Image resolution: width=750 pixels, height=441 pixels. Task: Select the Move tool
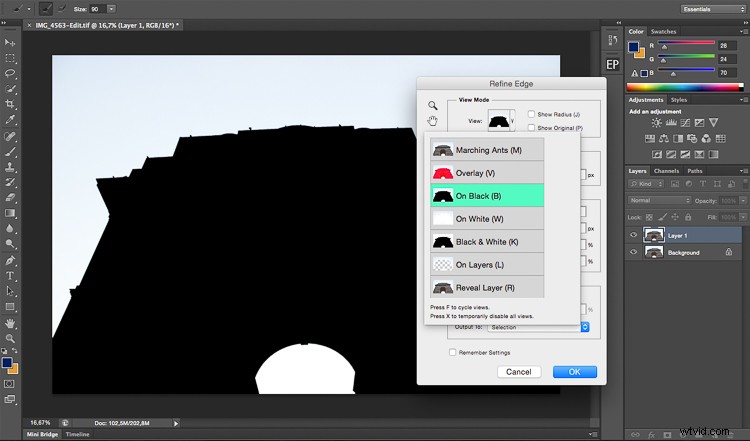[10, 43]
